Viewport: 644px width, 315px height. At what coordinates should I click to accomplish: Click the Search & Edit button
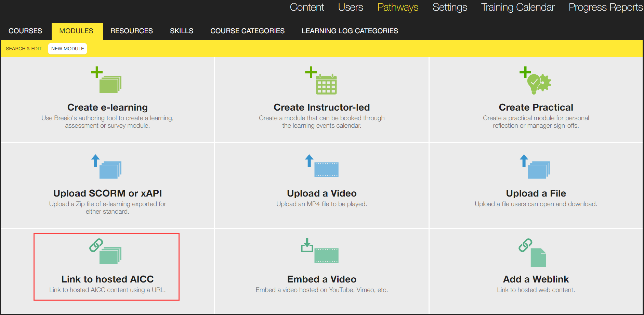24,49
